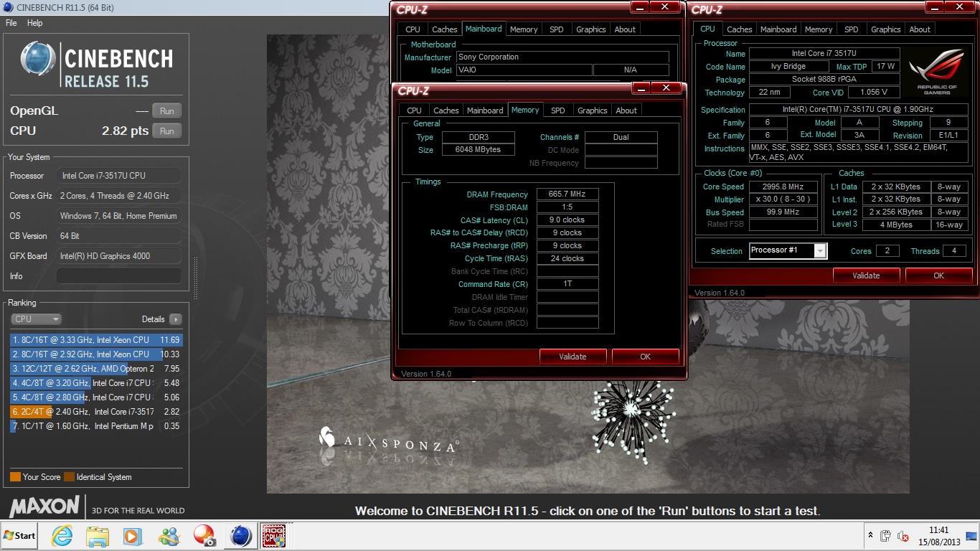Select ranking row 12C/12T AMD Opteron

pos(96,369)
